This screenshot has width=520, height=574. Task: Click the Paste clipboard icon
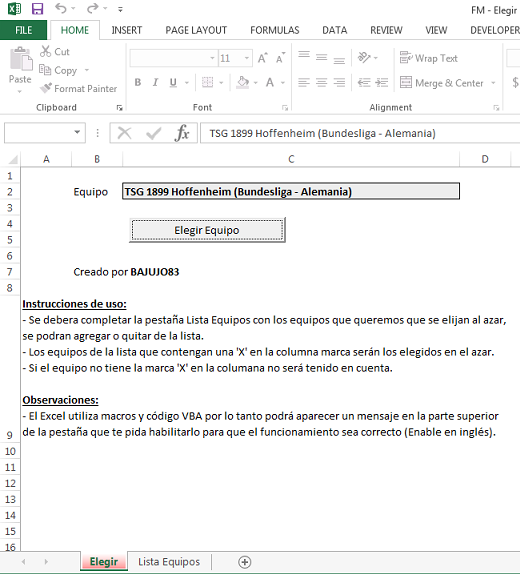pos(20,59)
